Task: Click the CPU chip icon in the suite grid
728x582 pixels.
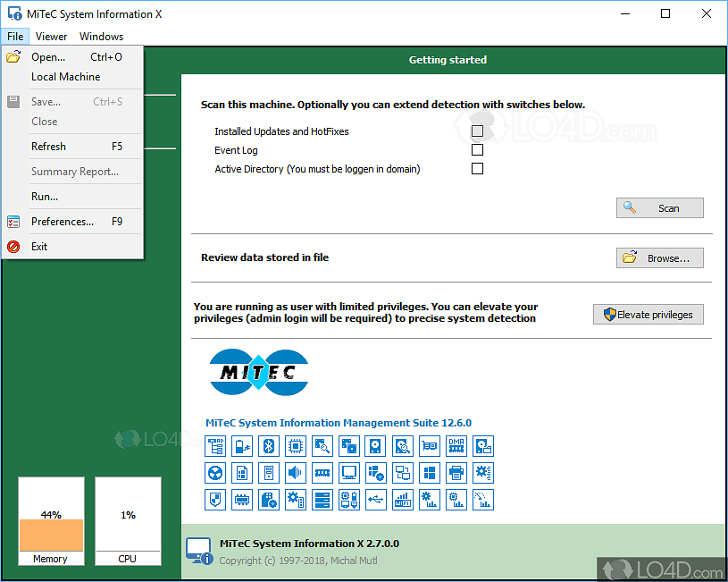Action: point(295,445)
